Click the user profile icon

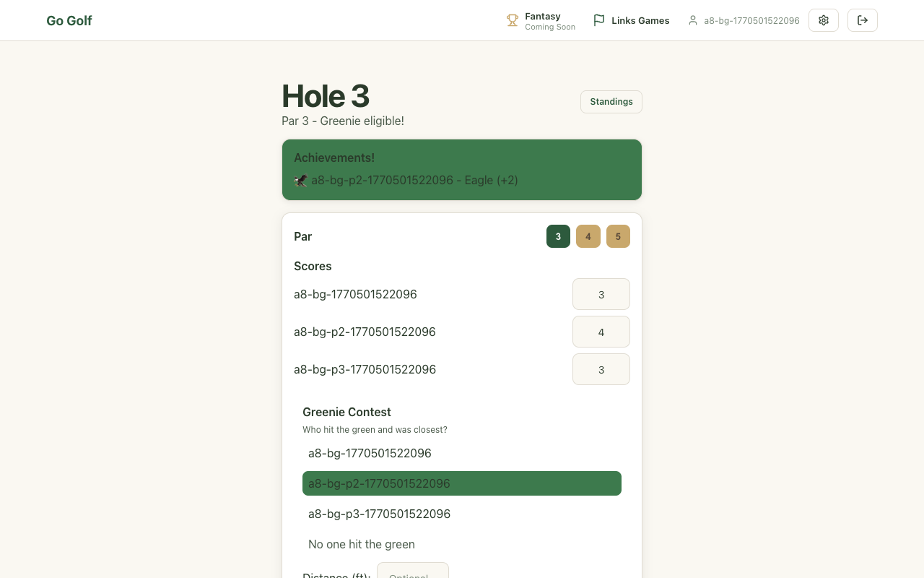pyautogui.click(x=693, y=21)
